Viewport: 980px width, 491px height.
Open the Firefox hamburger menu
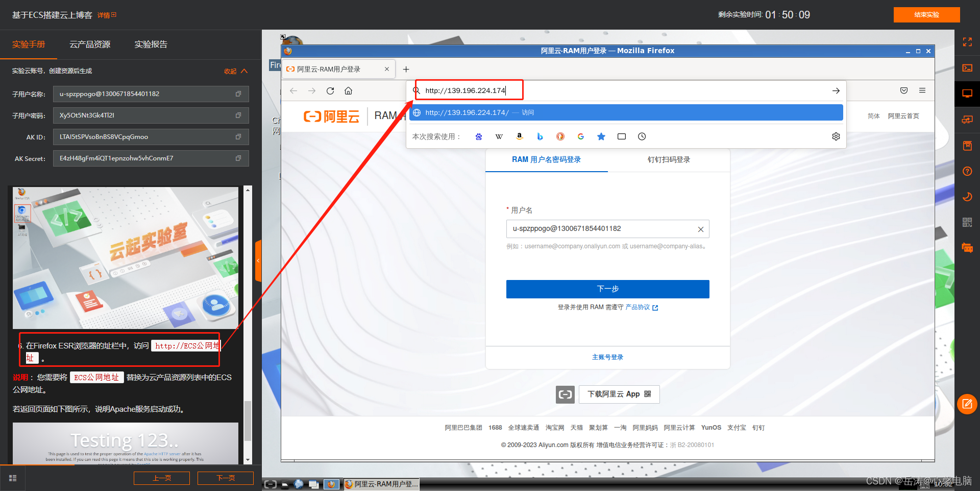pyautogui.click(x=922, y=90)
